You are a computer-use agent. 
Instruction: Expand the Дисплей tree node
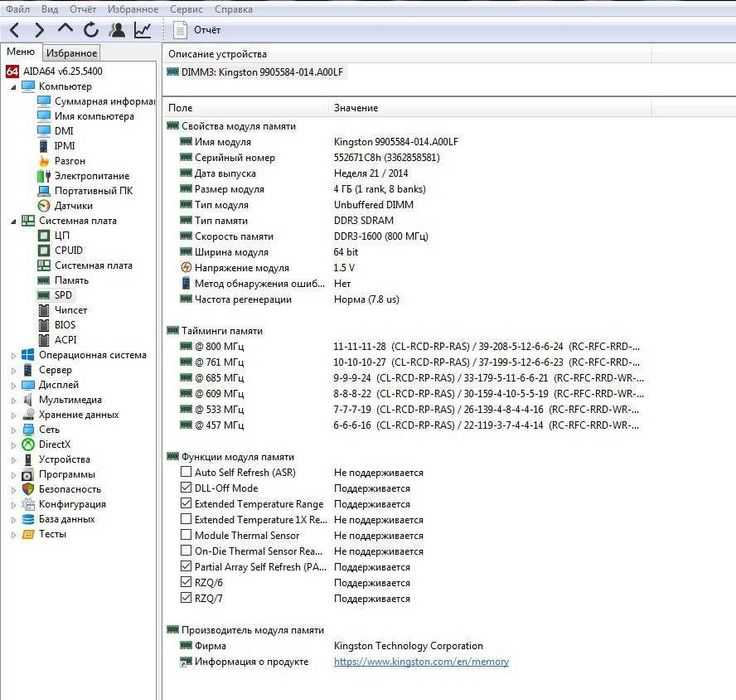(x=13, y=385)
